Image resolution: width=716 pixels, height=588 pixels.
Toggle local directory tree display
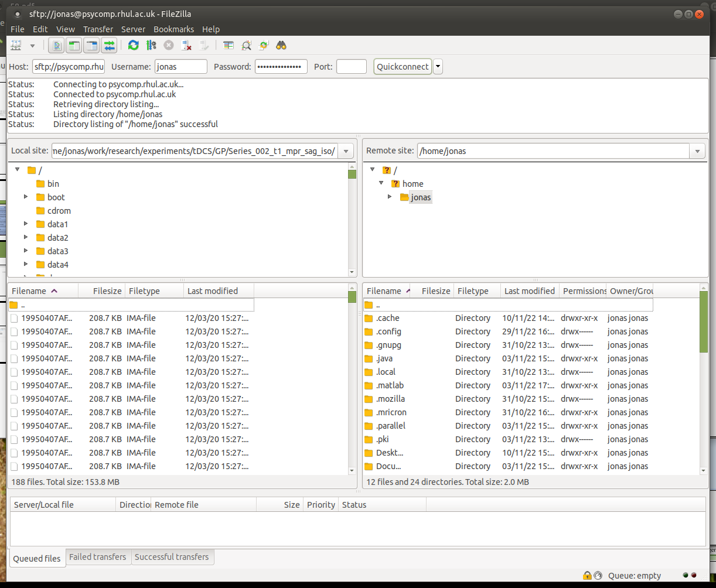pos(74,45)
